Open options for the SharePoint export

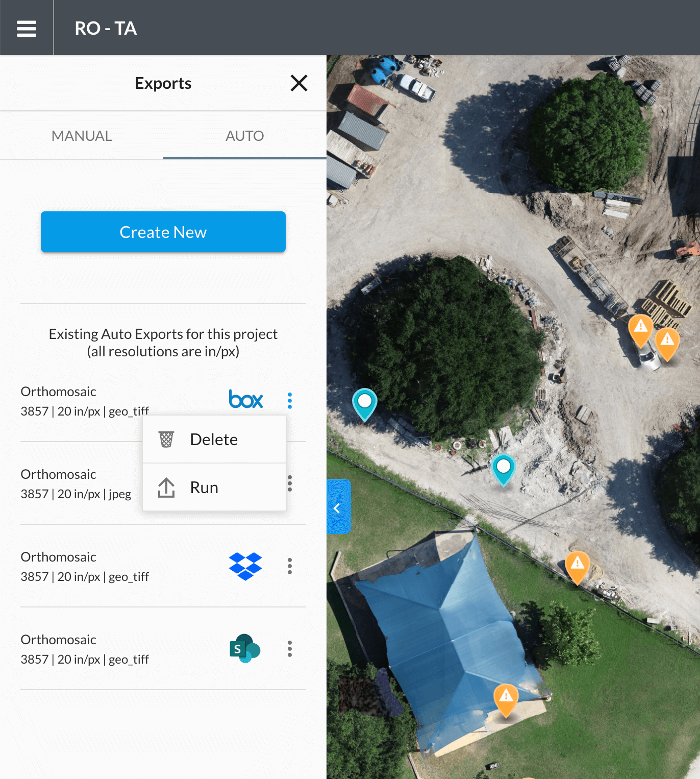point(290,649)
